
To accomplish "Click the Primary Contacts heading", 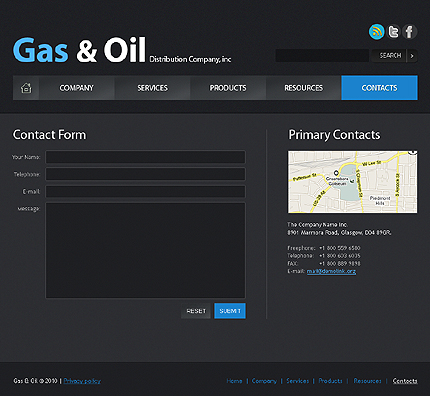I will coord(334,135).
